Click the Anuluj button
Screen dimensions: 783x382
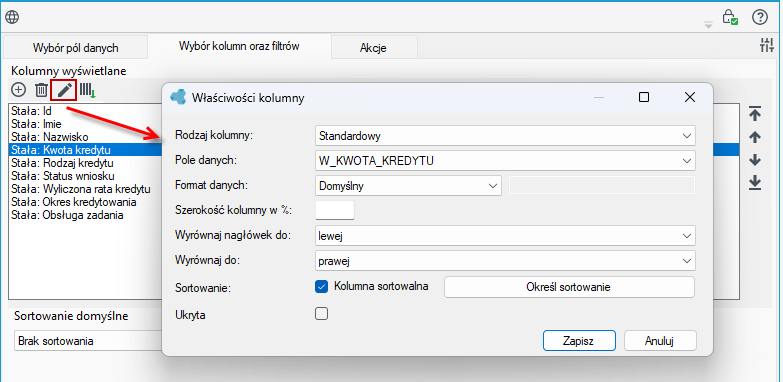coord(660,342)
